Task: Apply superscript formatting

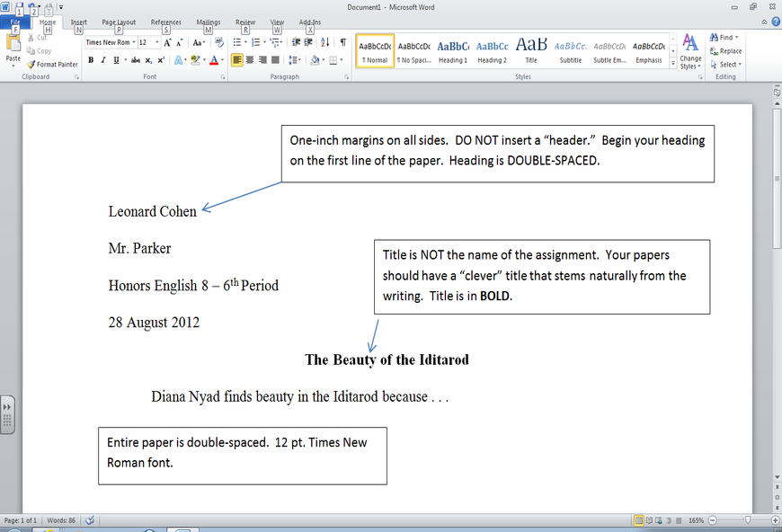Action: 160,59
